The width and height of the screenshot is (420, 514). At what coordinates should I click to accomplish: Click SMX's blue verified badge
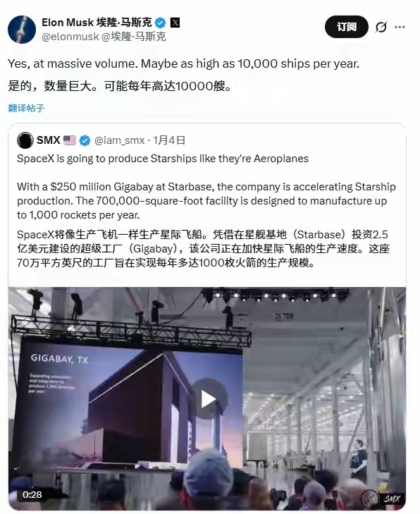tap(85, 140)
